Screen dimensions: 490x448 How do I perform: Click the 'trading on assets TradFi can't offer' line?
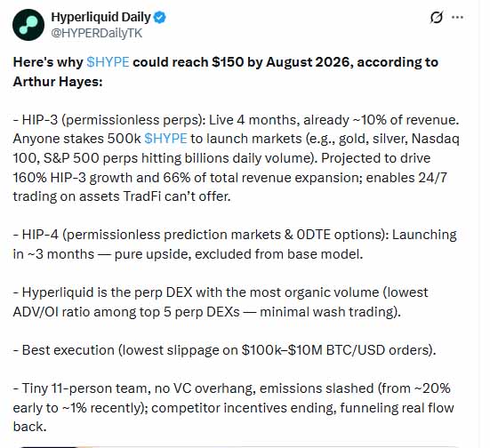(122, 196)
